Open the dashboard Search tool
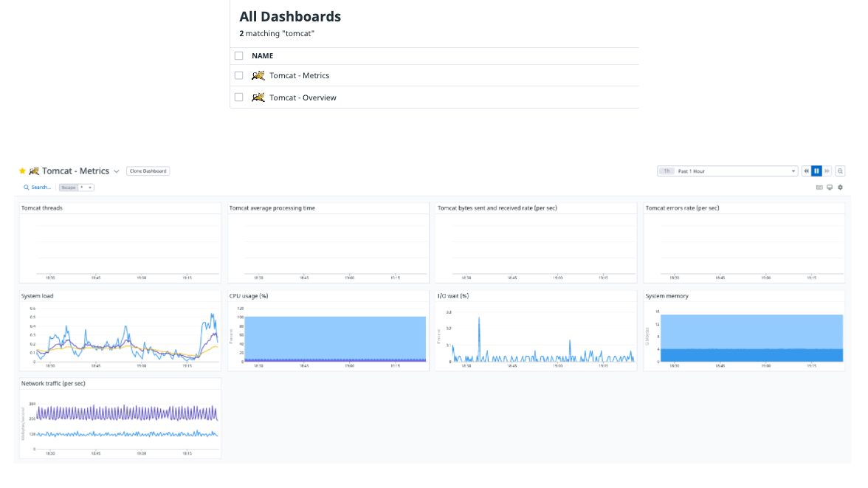 (39, 187)
